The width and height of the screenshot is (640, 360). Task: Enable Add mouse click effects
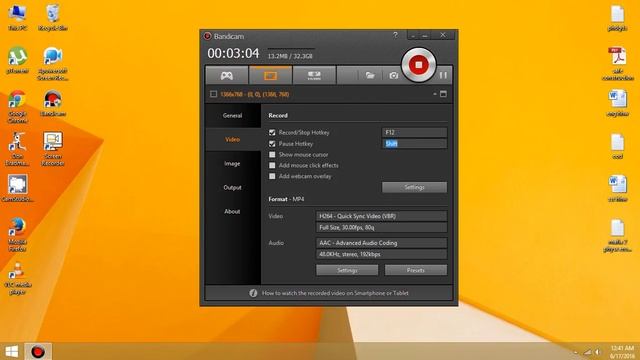pyautogui.click(x=272, y=165)
